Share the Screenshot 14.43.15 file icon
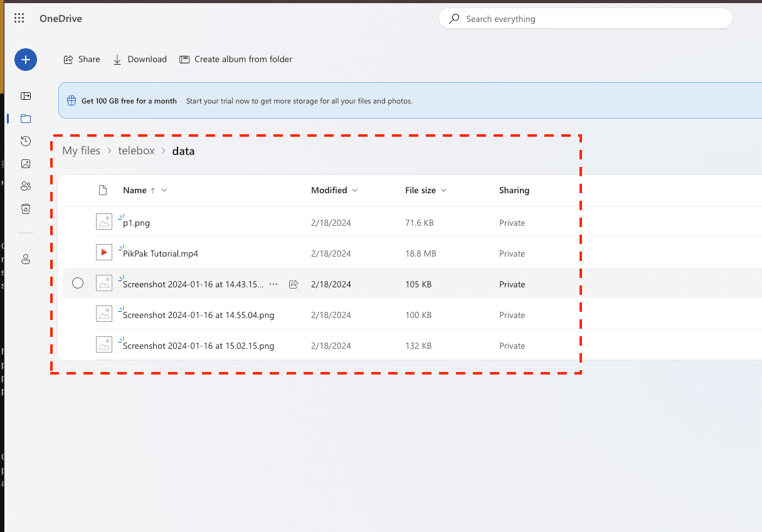762x532 pixels. point(294,284)
